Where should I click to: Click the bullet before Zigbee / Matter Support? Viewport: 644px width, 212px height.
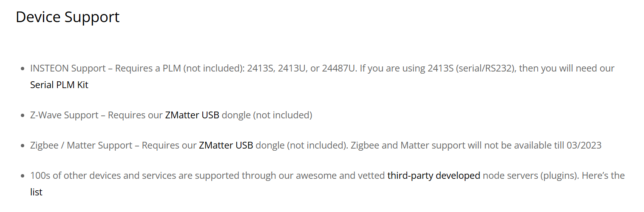tap(22, 146)
